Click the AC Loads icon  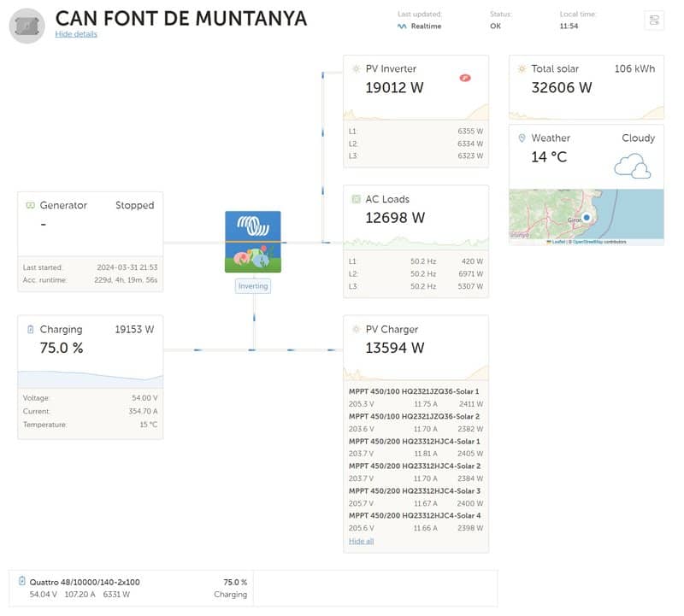356,199
